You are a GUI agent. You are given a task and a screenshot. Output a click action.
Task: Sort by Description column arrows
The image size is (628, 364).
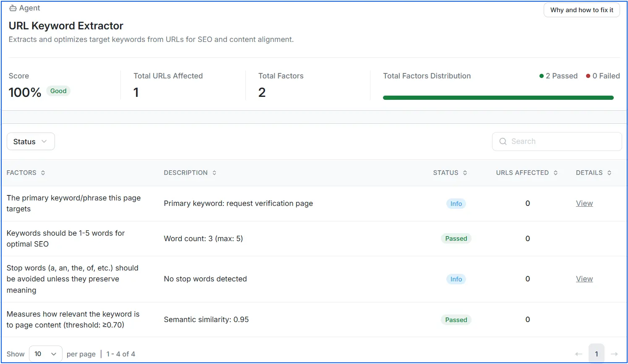(214, 173)
